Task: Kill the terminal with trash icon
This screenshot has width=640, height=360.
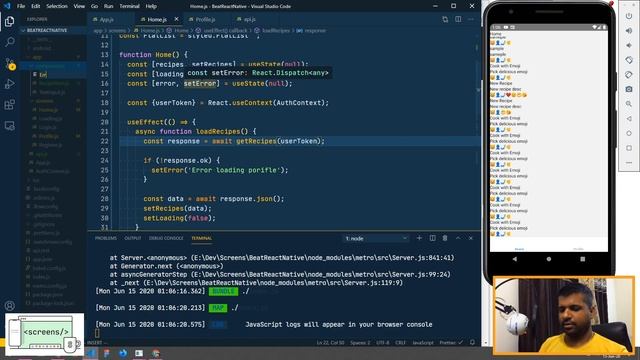Action: (x=445, y=238)
